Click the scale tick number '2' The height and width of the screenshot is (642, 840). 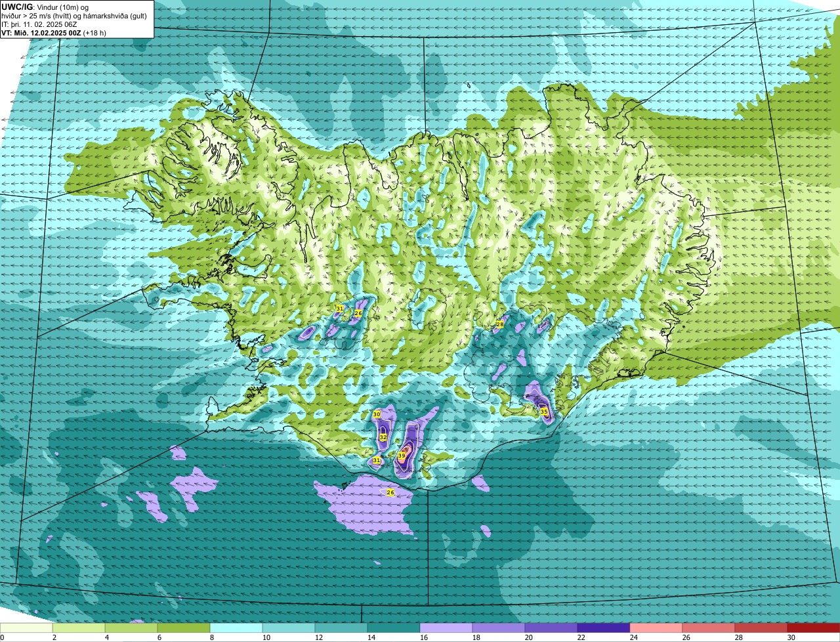click(x=54, y=637)
